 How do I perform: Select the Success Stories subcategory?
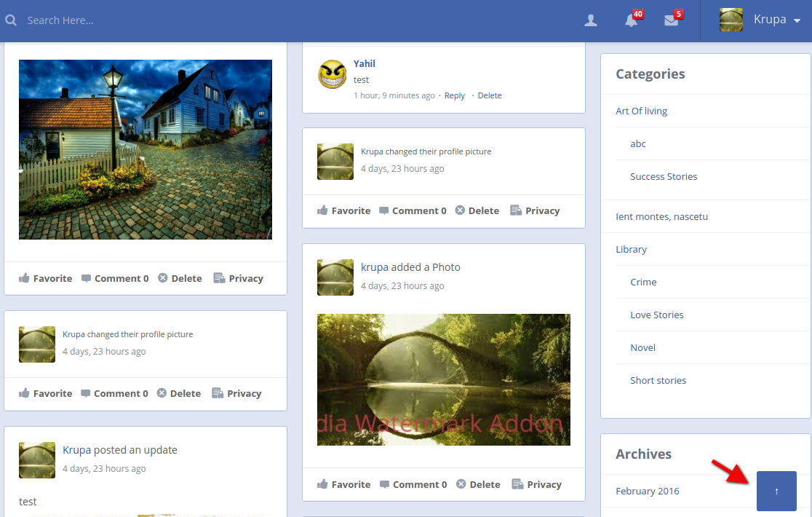pos(664,176)
